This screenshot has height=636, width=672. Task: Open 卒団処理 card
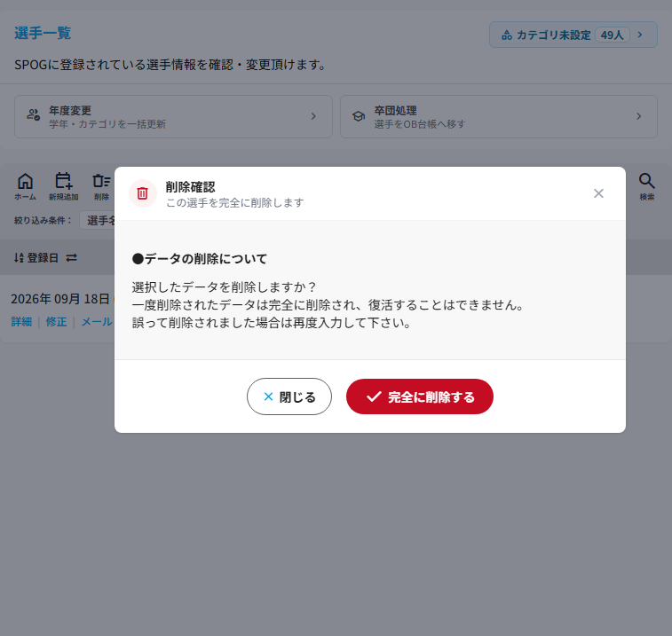(x=499, y=116)
